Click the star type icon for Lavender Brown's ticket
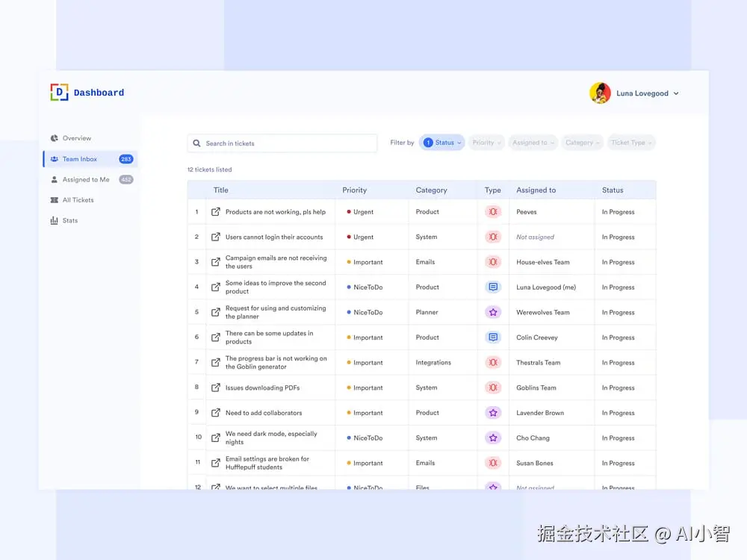This screenshot has width=747, height=560. pyautogui.click(x=493, y=413)
